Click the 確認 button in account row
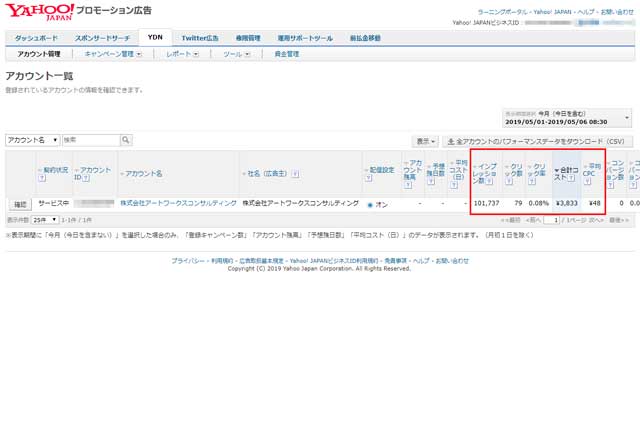The height and width of the screenshot is (427, 640). click(x=20, y=204)
